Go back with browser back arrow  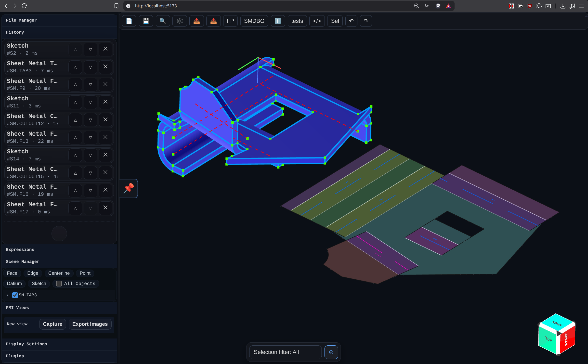[x=6, y=6]
